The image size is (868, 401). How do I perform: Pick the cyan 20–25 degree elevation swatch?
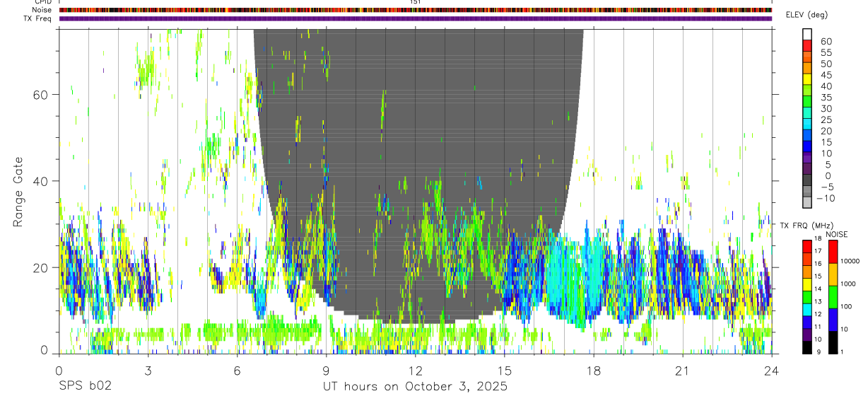[807, 125]
